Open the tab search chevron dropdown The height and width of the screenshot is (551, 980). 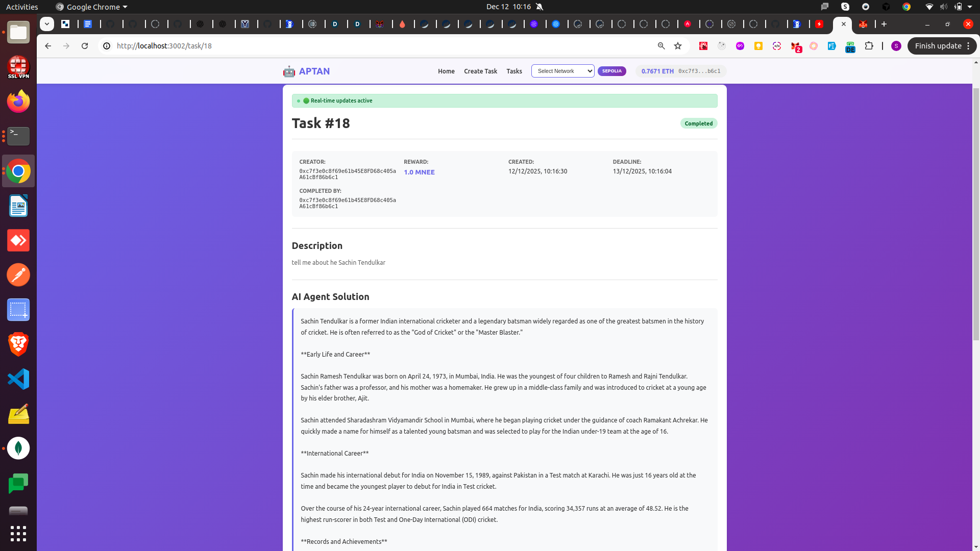click(x=47, y=24)
